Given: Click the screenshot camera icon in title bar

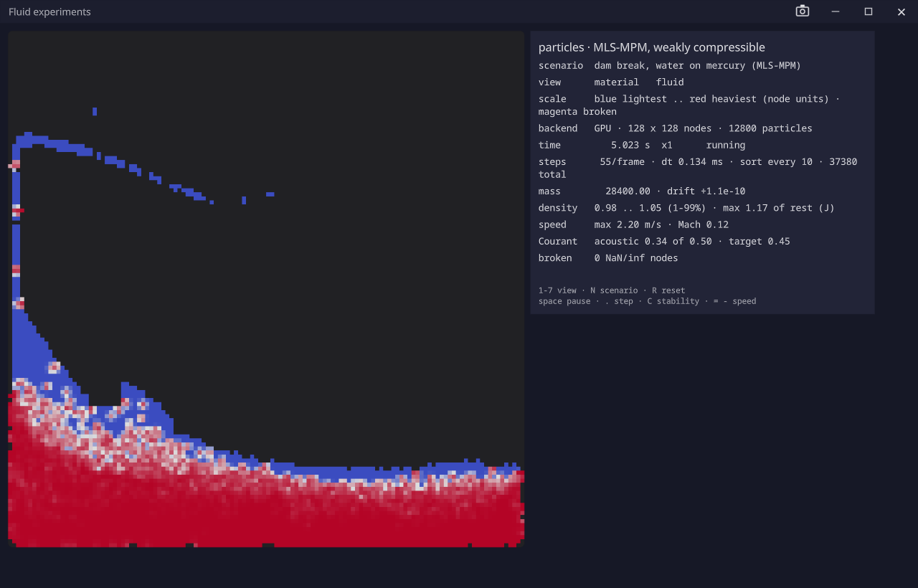Looking at the screenshot, I should click(803, 11).
